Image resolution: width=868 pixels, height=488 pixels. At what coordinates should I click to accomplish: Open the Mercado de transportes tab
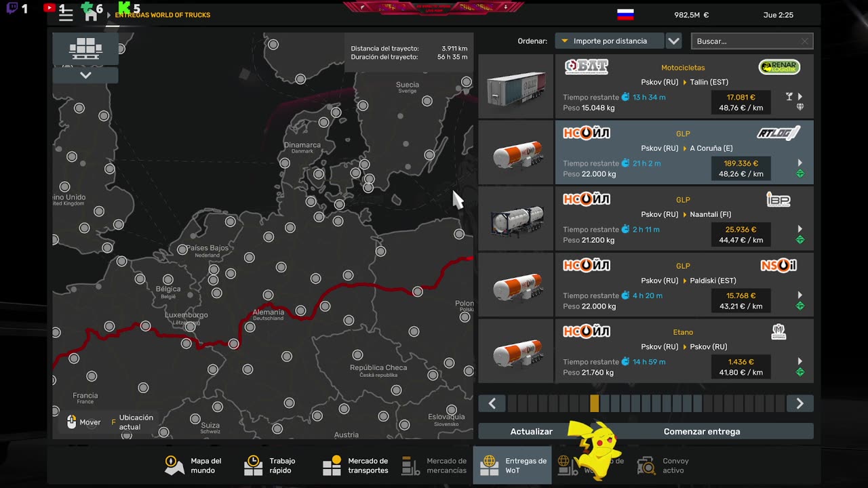pos(355,466)
